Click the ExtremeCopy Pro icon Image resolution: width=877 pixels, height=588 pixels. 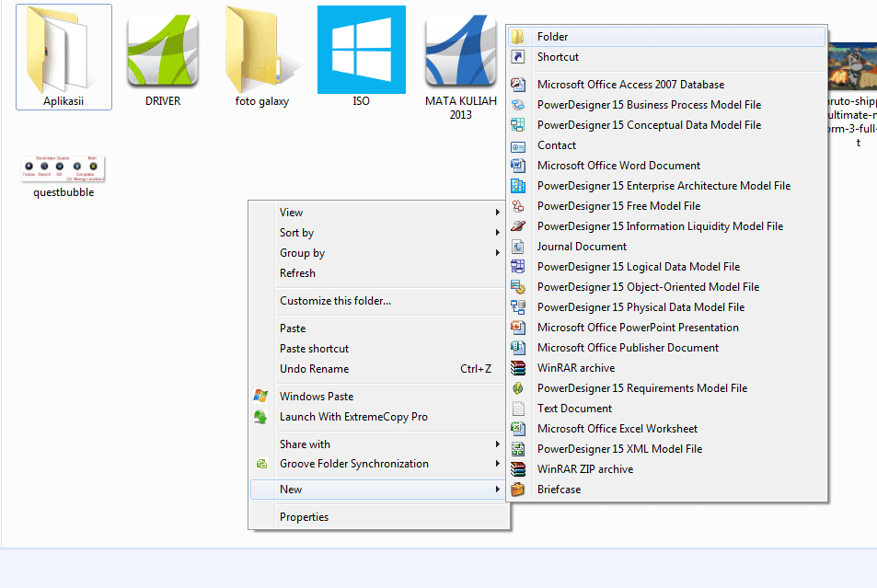point(260,417)
